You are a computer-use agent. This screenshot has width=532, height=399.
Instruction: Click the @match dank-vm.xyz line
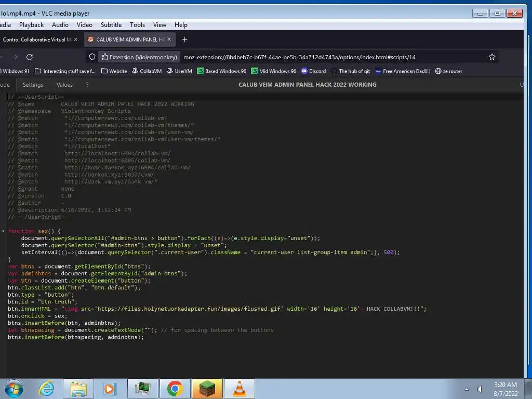click(83, 181)
